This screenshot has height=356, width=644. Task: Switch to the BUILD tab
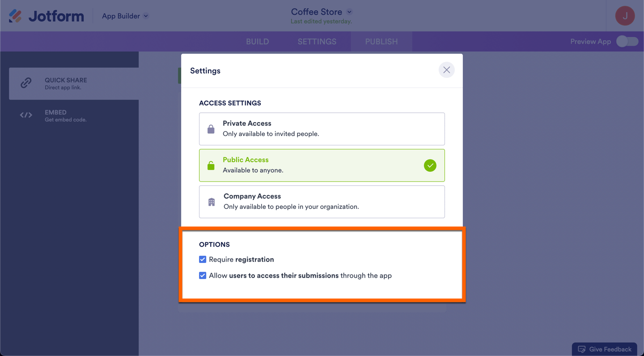pyautogui.click(x=257, y=42)
